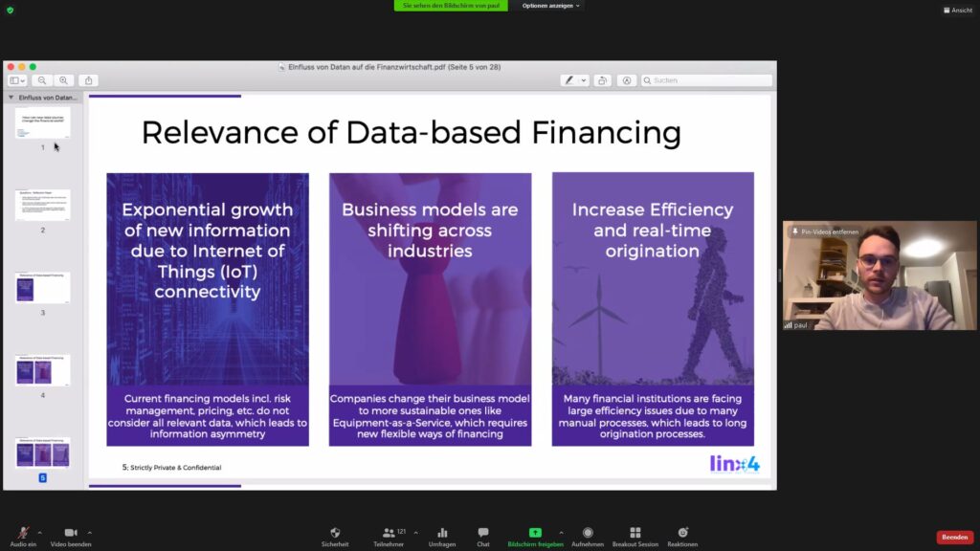Click the 'paul' name label on video
The image size is (980, 551).
[801, 325]
